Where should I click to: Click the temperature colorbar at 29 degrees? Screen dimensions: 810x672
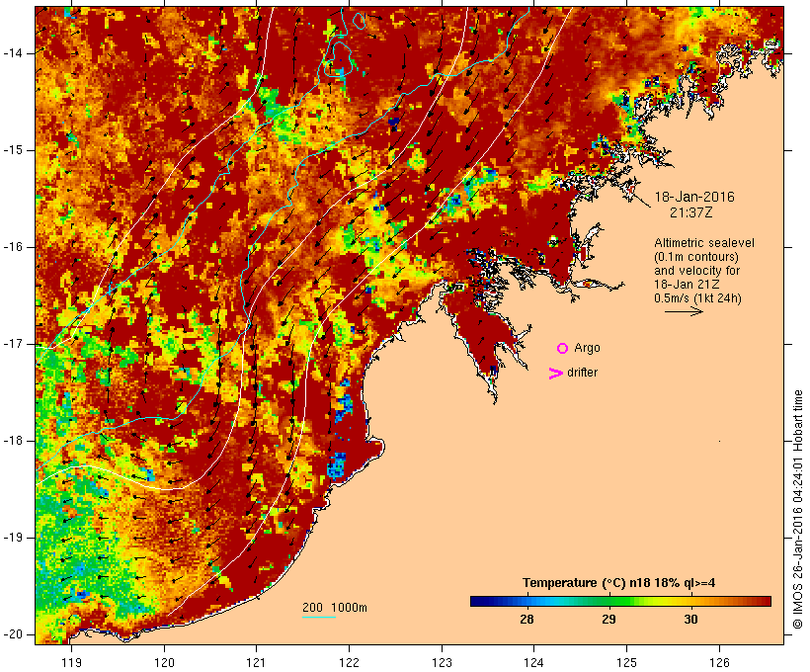[x=609, y=601]
